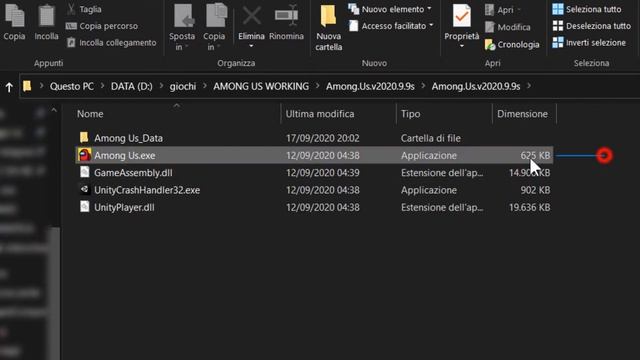Screen dimensions: 640x360
Task: Click the Incolla clipboard icon
Action: pos(46,16)
